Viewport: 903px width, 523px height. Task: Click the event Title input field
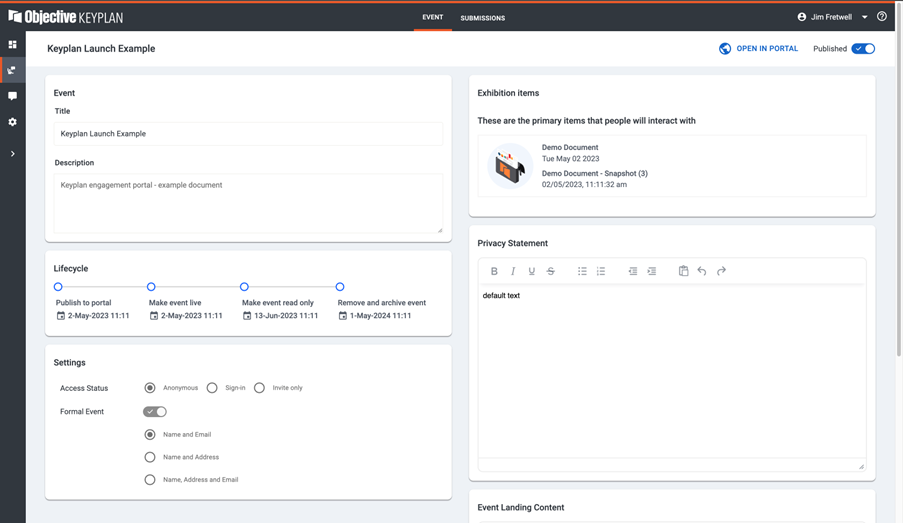248,134
